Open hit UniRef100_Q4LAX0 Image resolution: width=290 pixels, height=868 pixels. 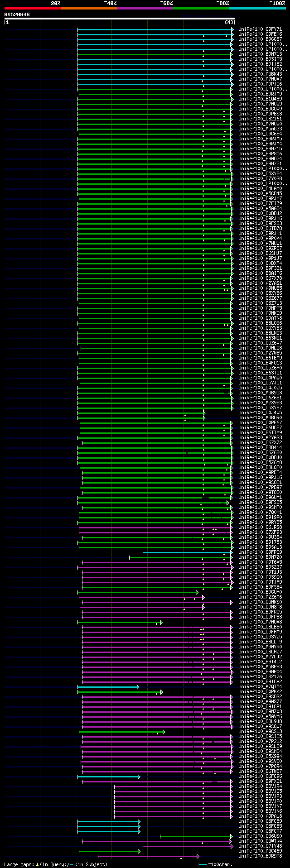pos(260,189)
